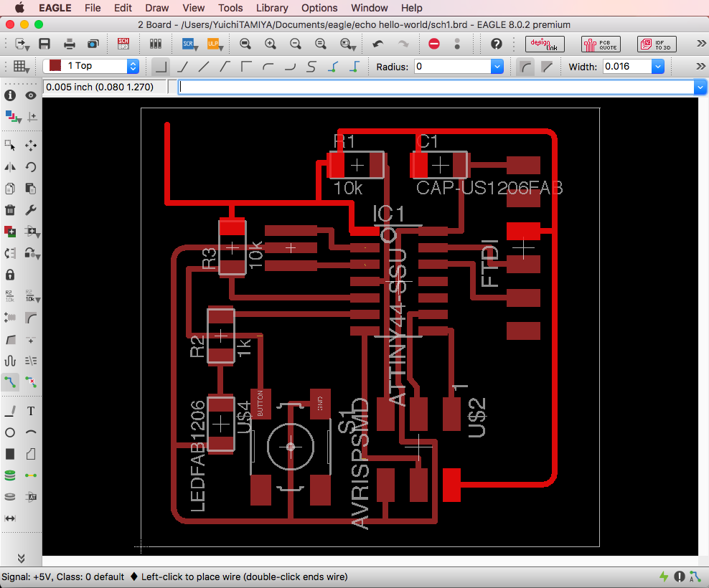Enable round miter style toggle
Viewport: 709px width, 588px height.
525,67
